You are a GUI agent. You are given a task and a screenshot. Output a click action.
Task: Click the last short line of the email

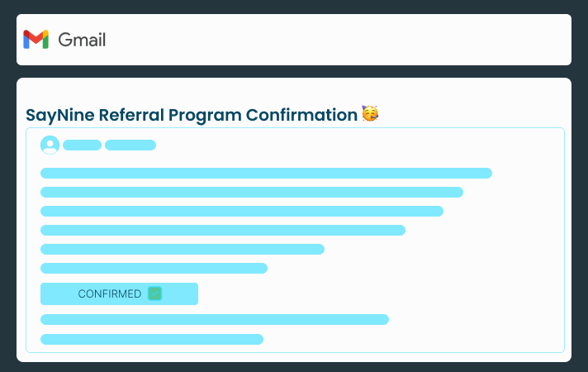(152, 339)
